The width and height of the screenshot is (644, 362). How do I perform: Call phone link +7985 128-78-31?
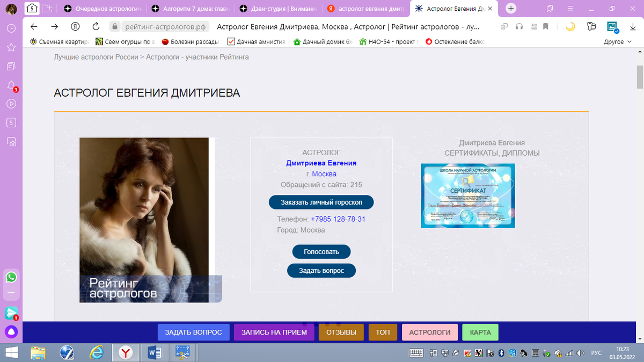(x=337, y=219)
